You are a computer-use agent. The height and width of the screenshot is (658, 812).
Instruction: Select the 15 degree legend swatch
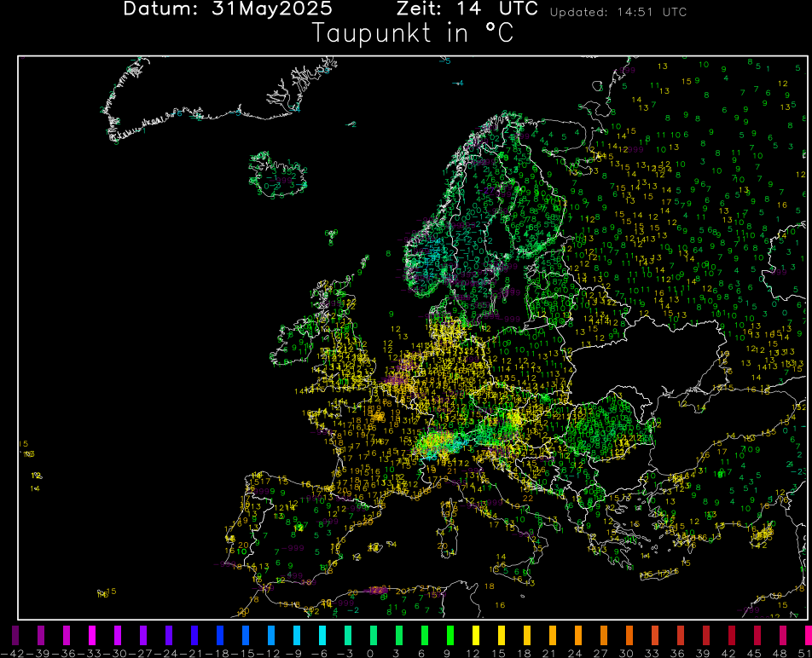(502, 635)
